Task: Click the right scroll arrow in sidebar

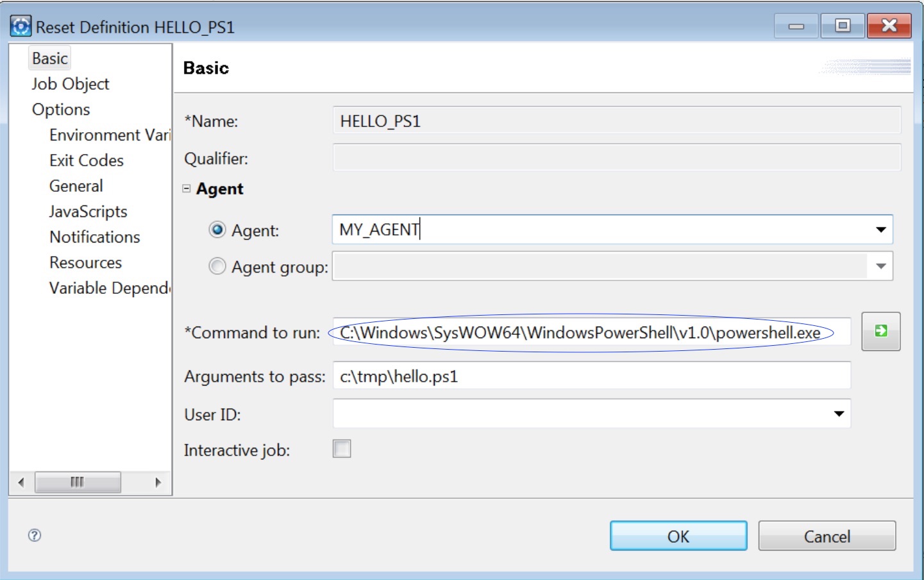Action: 158,482
